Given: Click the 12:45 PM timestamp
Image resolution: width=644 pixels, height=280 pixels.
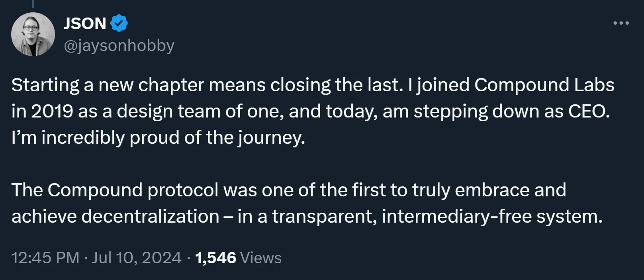Looking at the screenshot, I should [x=45, y=258].
